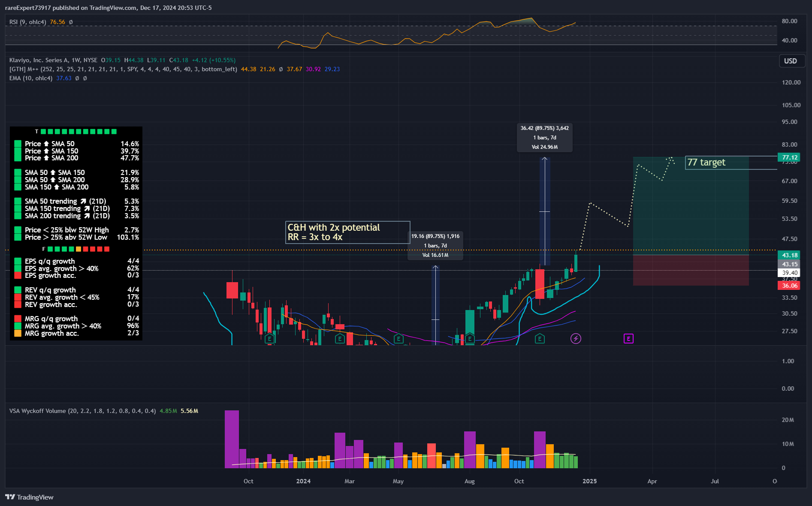Click the green long-position profit zone
Viewport: 812px width, 506px height.
coord(691,206)
